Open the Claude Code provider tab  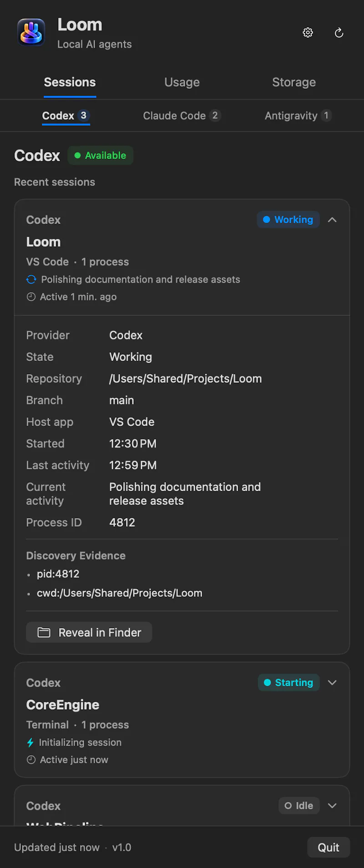(x=182, y=116)
